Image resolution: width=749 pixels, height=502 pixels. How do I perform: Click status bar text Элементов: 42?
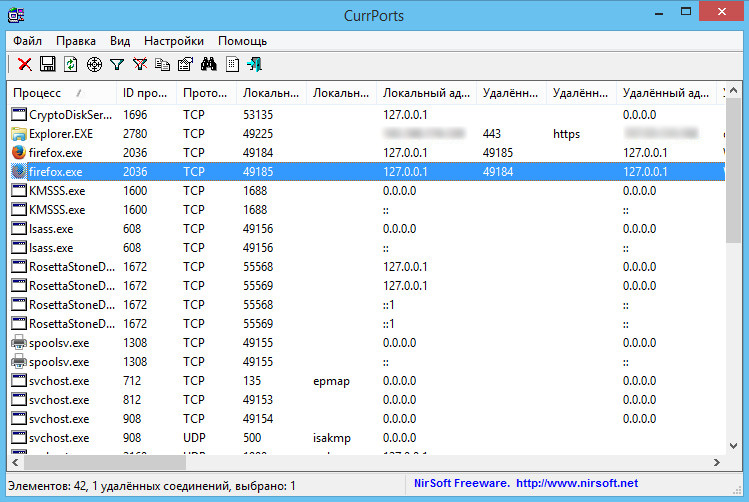click(47, 486)
